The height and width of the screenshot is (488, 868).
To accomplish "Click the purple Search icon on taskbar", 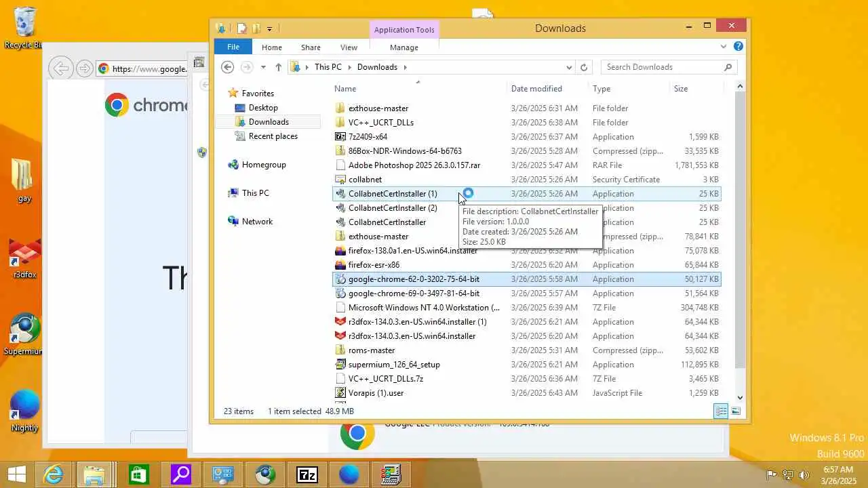I will 180,474.
